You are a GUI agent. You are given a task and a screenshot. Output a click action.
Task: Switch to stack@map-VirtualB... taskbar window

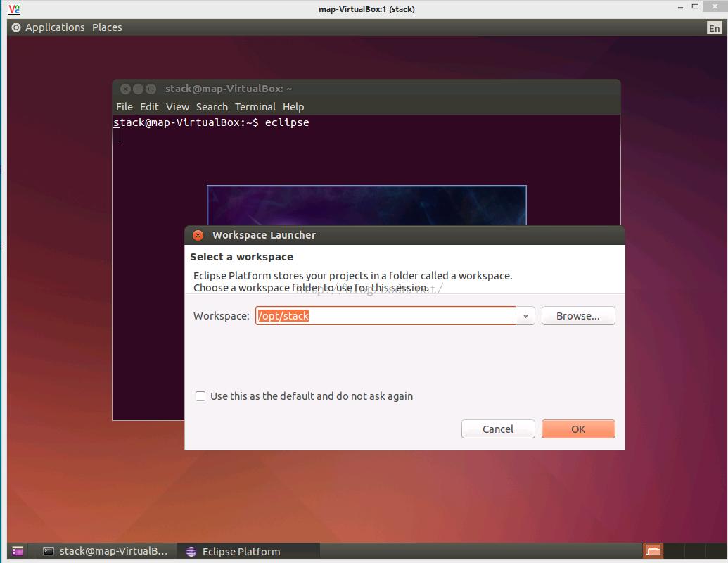click(106, 551)
